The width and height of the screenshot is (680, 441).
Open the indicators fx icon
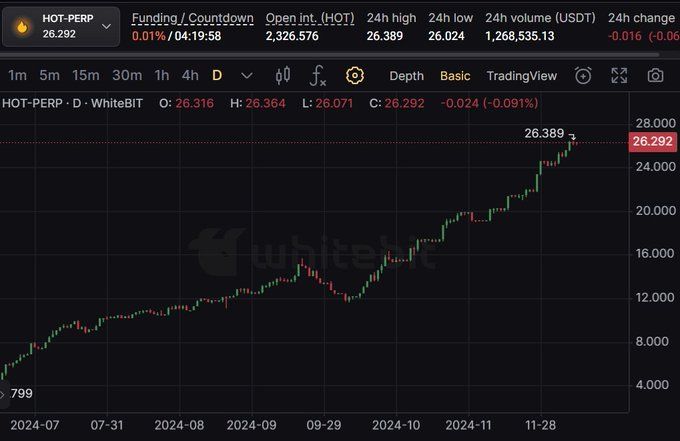[318, 76]
